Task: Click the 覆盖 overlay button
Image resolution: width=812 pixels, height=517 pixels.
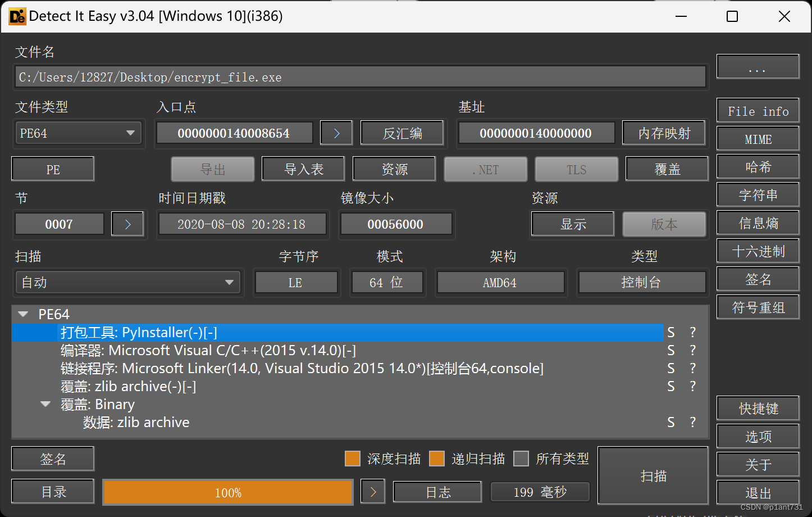Action: (667, 169)
